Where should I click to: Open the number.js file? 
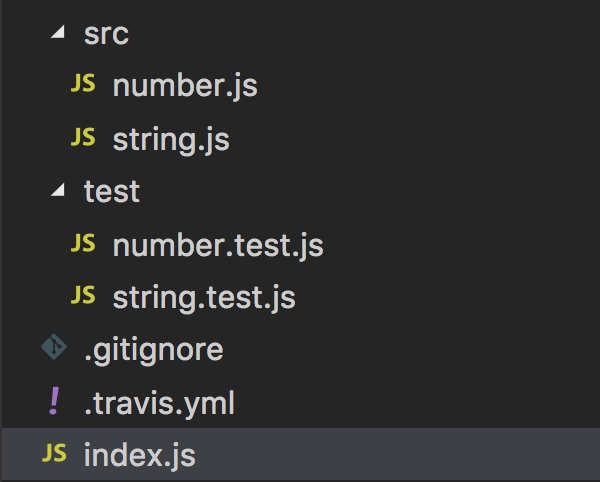coord(185,86)
